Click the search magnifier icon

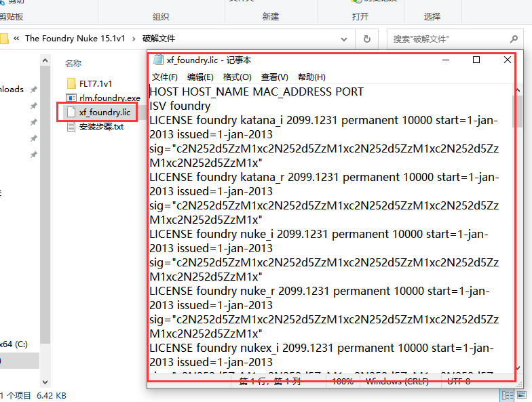pos(514,39)
